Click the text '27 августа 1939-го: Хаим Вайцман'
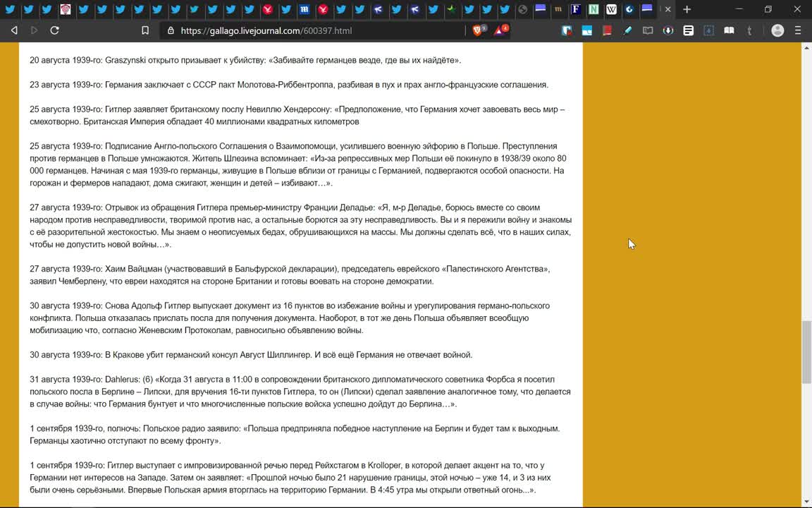 [97, 269]
